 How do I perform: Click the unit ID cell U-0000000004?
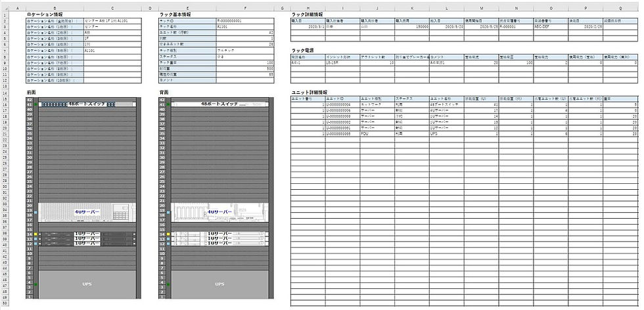pyautogui.click(x=342, y=104)
